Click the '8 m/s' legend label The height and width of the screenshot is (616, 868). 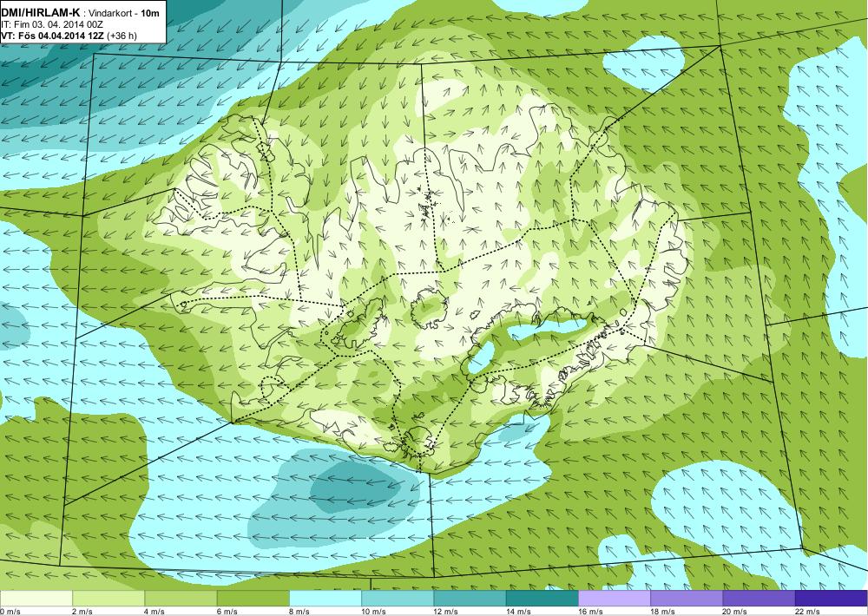299,612
